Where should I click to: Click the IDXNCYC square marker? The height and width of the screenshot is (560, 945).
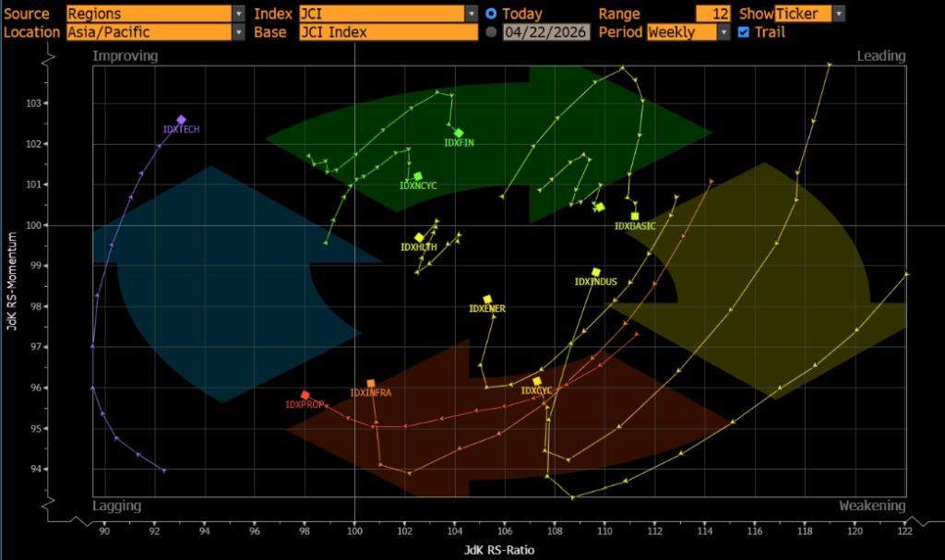click(418, 176)
